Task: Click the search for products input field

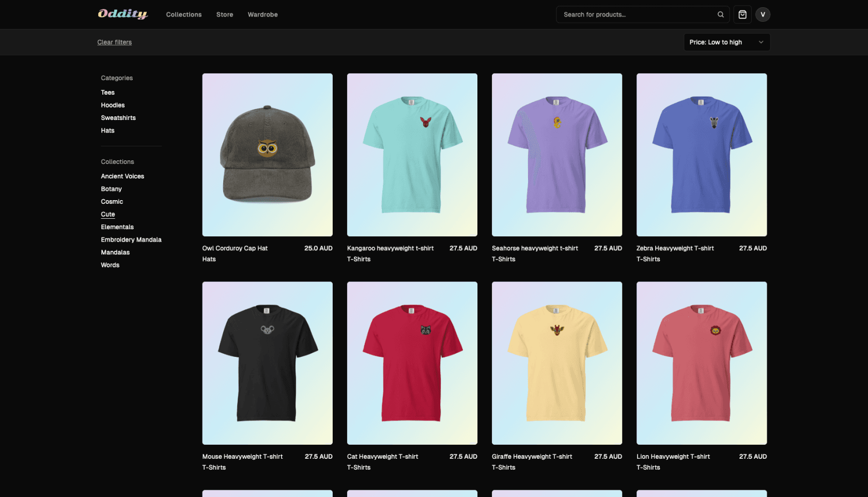Action: click(x=636, y=14)
